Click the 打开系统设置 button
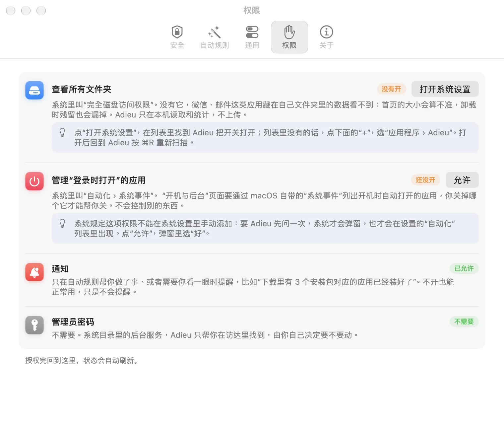The width and height of the screenshot is (504, 430). [445, 89]
